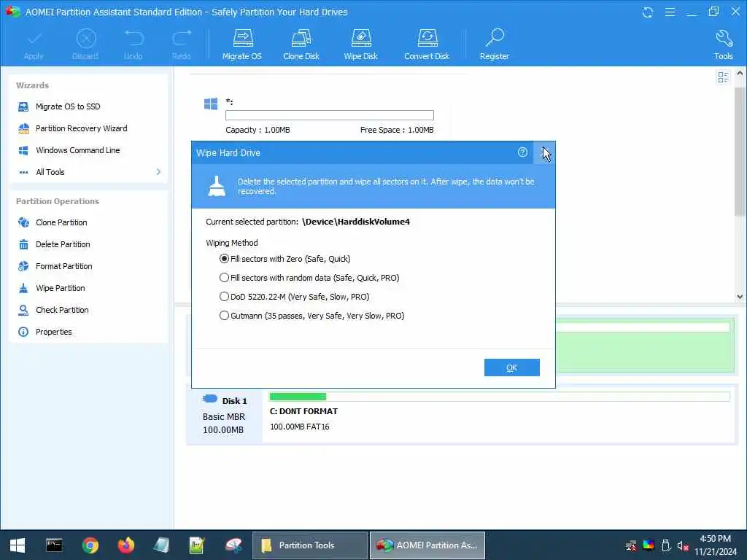Screen dimensions: 747x560
Task: Choose the Gutmann 35 passes wiping method
Action: 224,316
